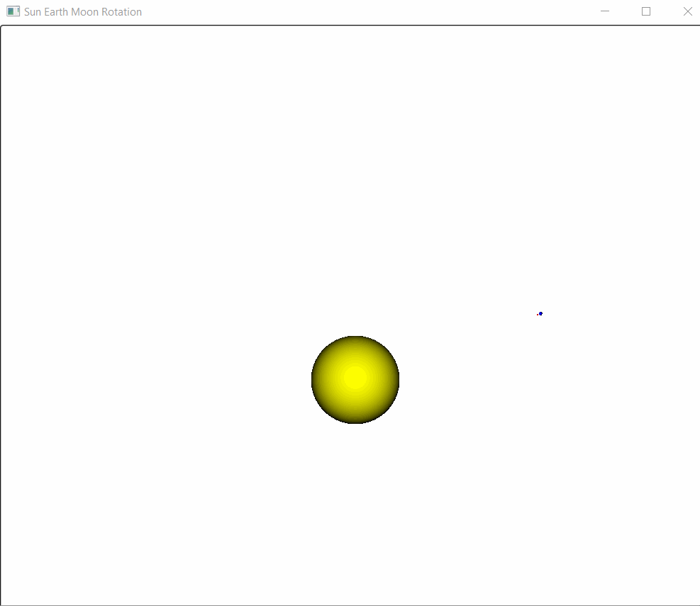The width and height of the screenshot is (700, 606).
Task: Click the title text Sun Earth Moon Rotation
Action: coord(82,11)
